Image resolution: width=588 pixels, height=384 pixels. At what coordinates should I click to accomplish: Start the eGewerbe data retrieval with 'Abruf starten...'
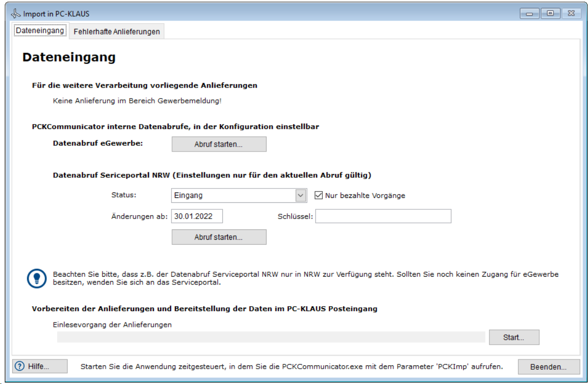pos(219,144)
